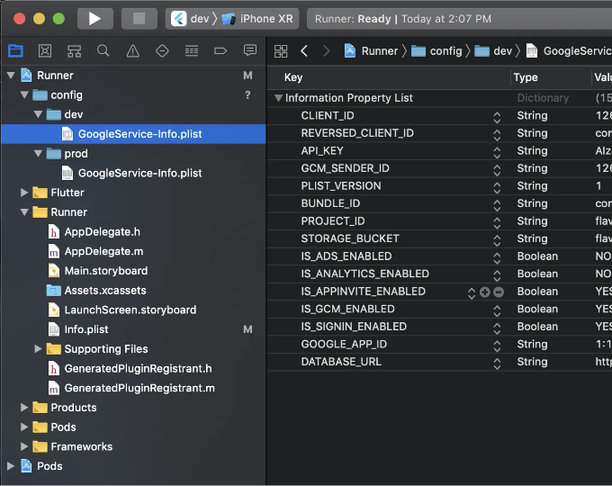Choose iPhone XR run destination
This screenshot has height=486, width=612.
click(258, 19)
